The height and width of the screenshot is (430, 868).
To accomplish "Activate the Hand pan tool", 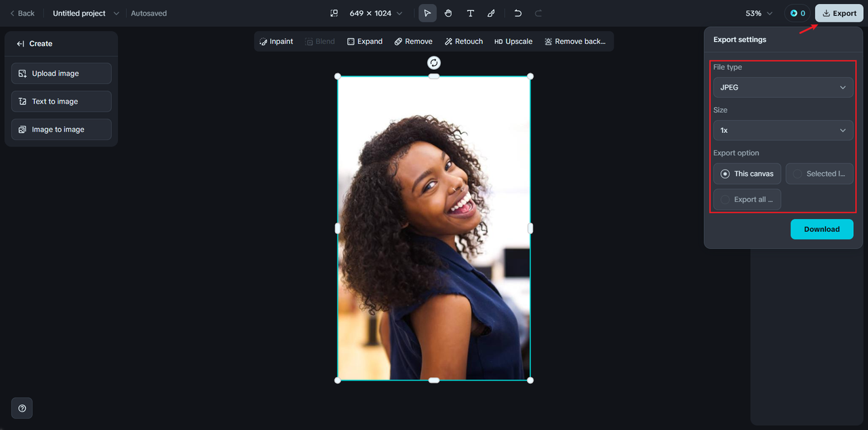I will (448, 14).
